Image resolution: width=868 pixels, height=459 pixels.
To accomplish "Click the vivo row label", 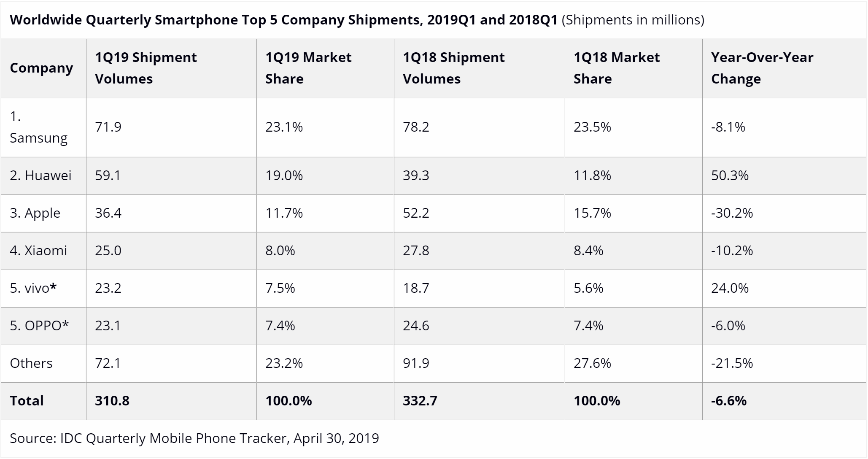I will 33,288.
